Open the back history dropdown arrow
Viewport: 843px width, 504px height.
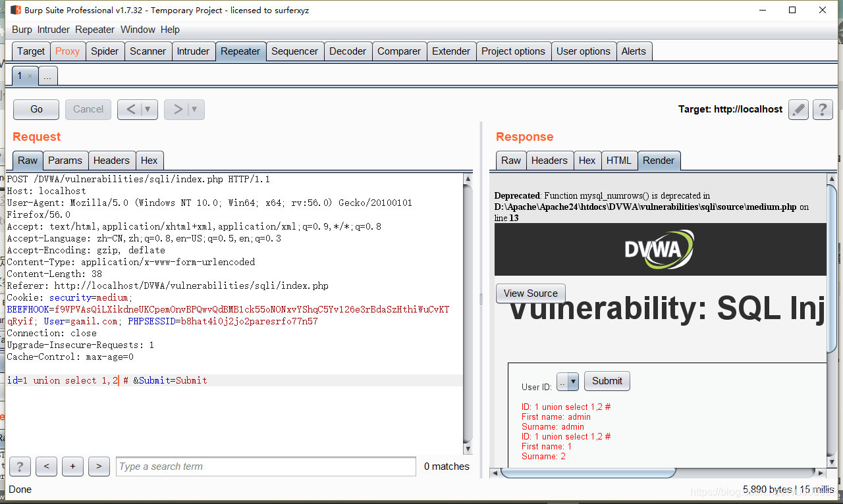(x=148, y=109)
